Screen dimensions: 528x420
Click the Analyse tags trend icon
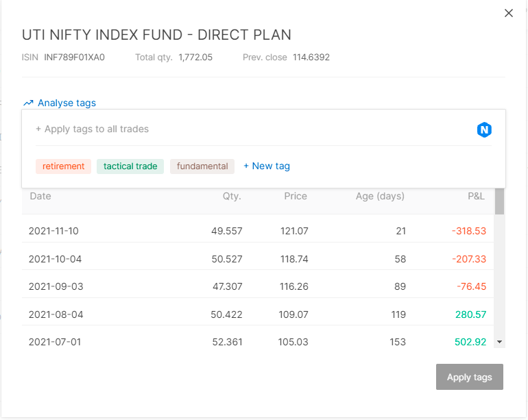[28, 103]
